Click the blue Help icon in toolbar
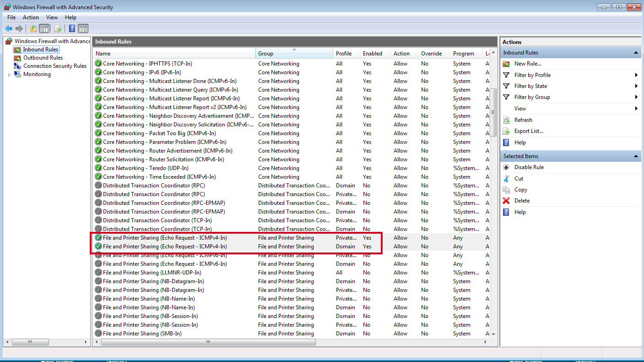 pos(72,28)
